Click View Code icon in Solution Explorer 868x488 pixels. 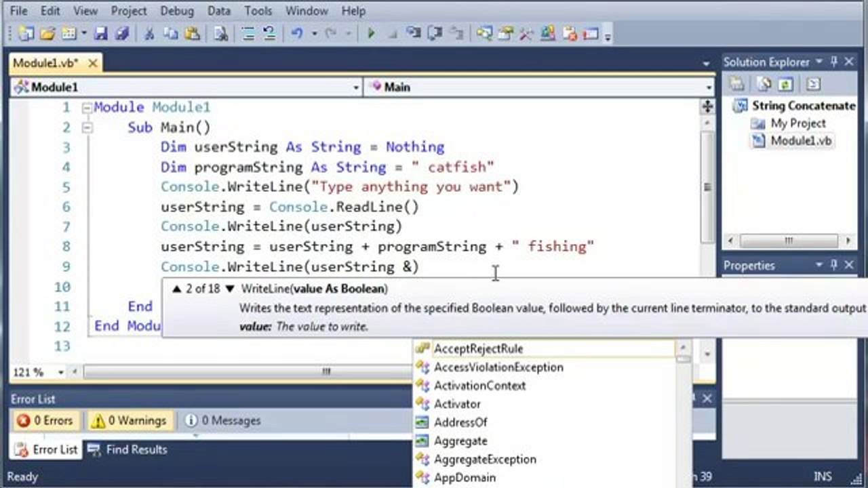813,84
